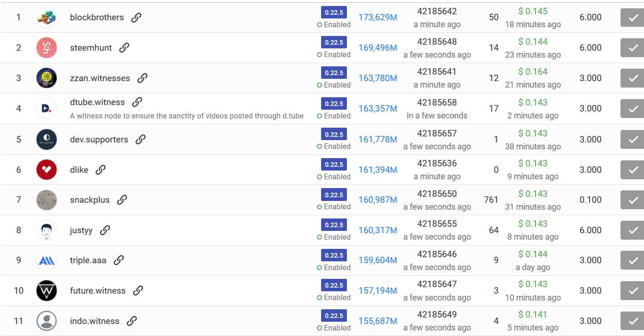Viewport: 644px width, 336px height.
Task: Toggle vote checkmark for snackplus
Action: pos(632,200)
